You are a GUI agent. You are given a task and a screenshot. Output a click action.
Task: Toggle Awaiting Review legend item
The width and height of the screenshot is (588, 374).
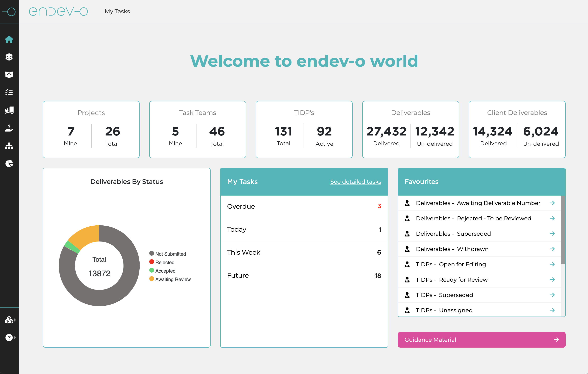[x=173, y=279]
